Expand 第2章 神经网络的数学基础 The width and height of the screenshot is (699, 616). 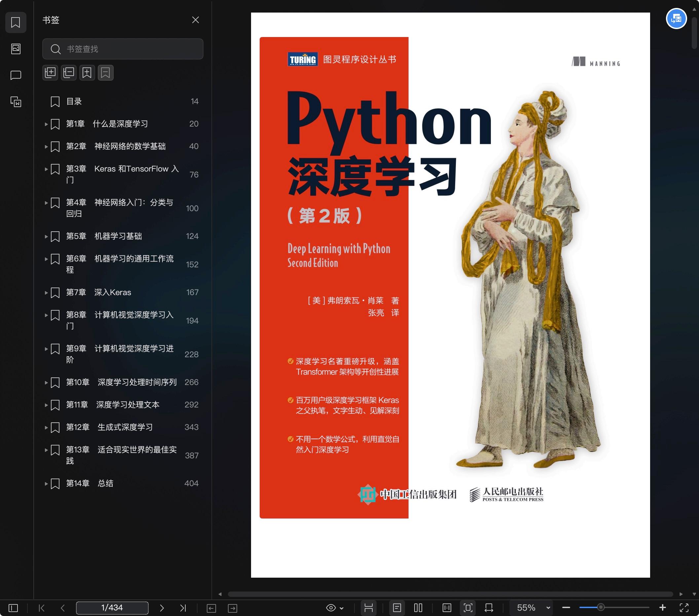coord(46,147)
